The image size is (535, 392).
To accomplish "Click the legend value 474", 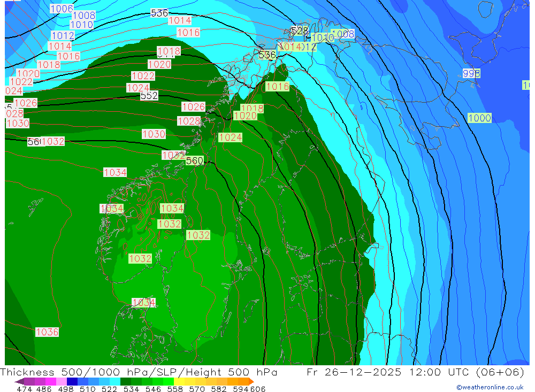I will coord(24,389).
